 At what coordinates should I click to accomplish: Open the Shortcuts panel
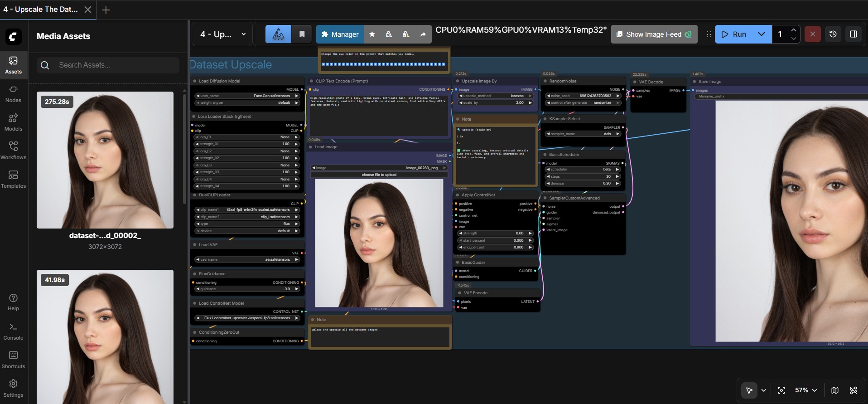pyautogui.click(x=13, y=360)
